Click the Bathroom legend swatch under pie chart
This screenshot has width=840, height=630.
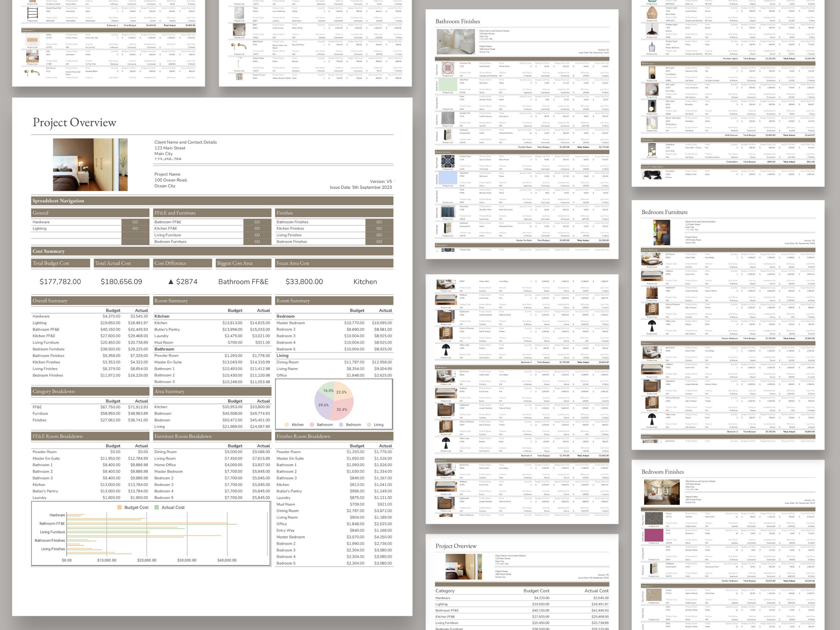[312, 425]
